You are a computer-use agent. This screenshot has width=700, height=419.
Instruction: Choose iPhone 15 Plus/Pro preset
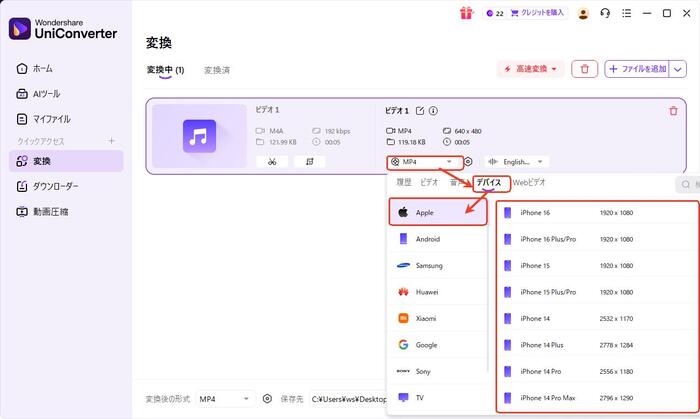(x=597, y=292)
